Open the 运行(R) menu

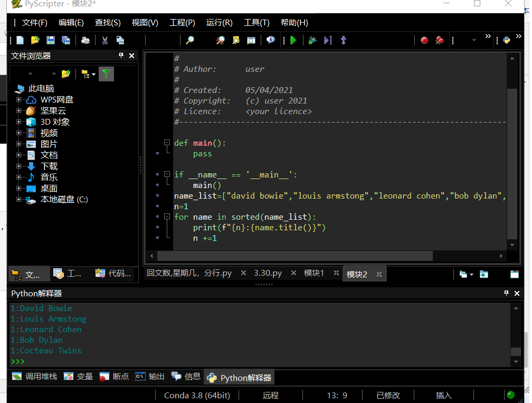[219, 23]
